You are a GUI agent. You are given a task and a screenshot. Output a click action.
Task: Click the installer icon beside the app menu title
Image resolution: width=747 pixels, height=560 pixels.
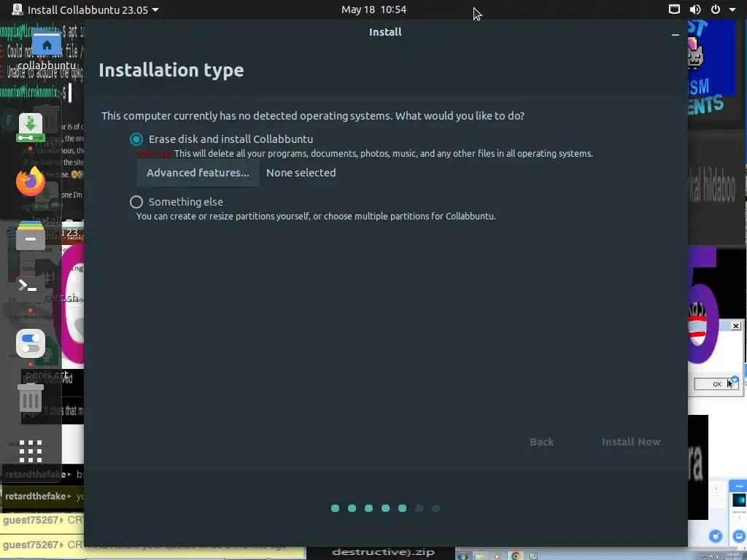tap(18, 9)
